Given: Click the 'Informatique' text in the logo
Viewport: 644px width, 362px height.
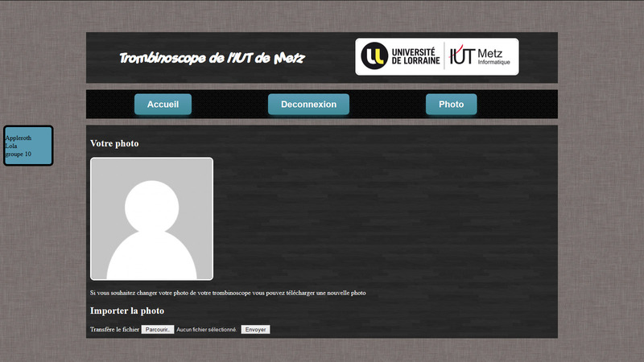Looking at the screenshot, I should click(x=493, y=63).
